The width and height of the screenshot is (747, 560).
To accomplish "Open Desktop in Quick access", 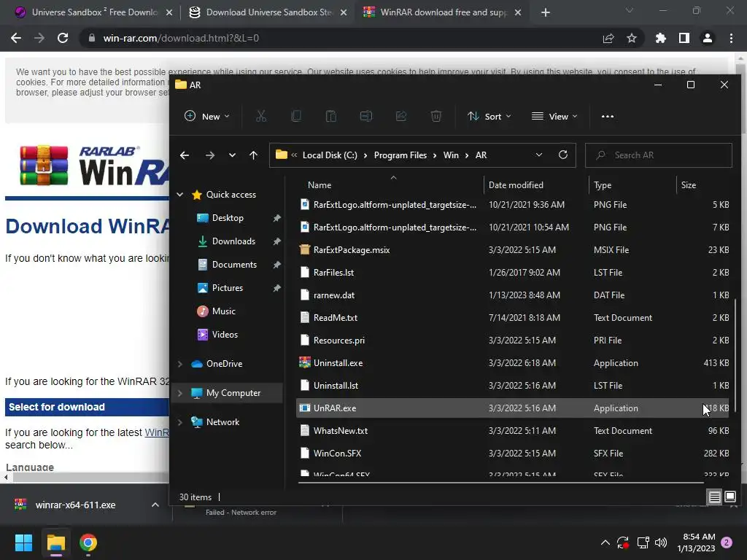I will tap(228, 217).
